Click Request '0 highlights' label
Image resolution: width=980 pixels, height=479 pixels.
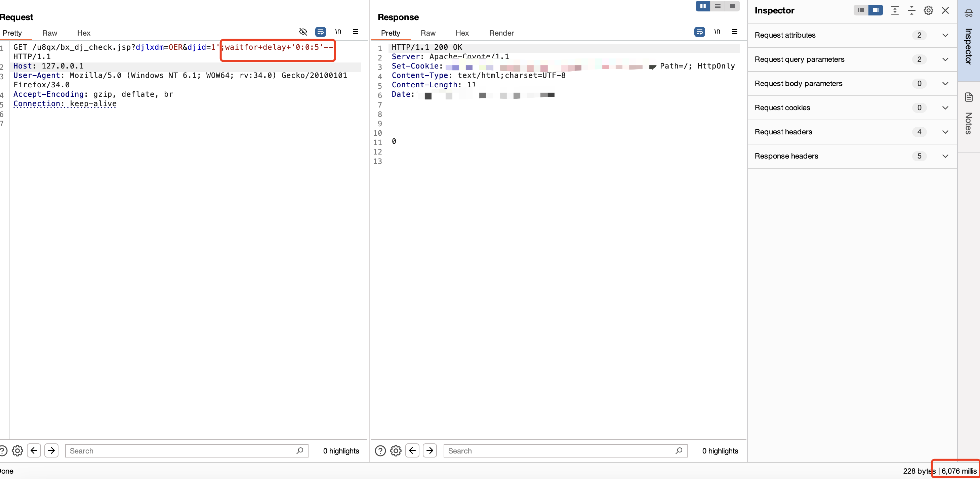(341, 451)
